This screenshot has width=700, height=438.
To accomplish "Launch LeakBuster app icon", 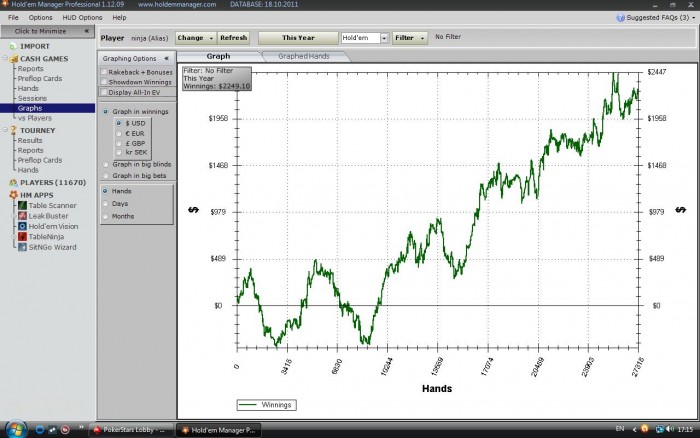I will [x=22, y=216].
